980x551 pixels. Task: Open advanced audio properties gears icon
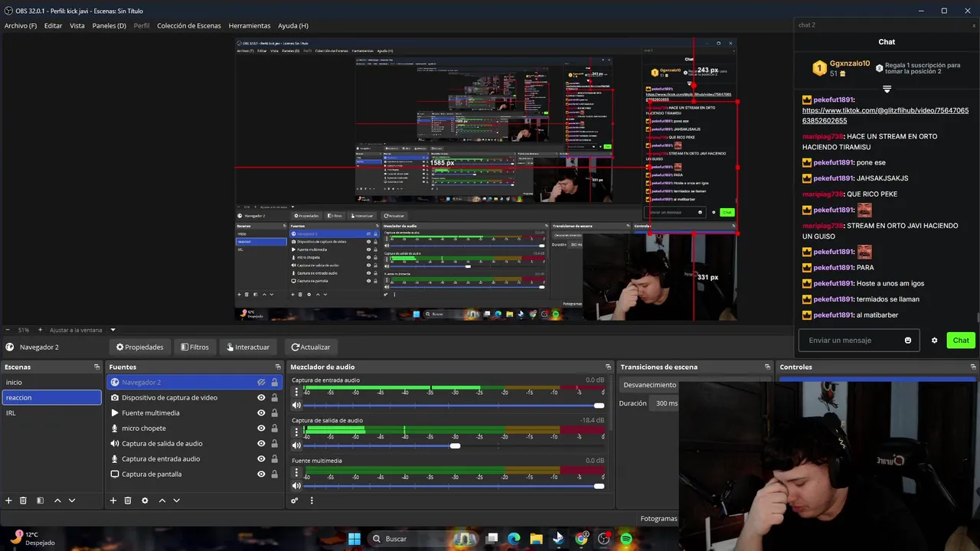pyautogui.click(x=294, y=500)
